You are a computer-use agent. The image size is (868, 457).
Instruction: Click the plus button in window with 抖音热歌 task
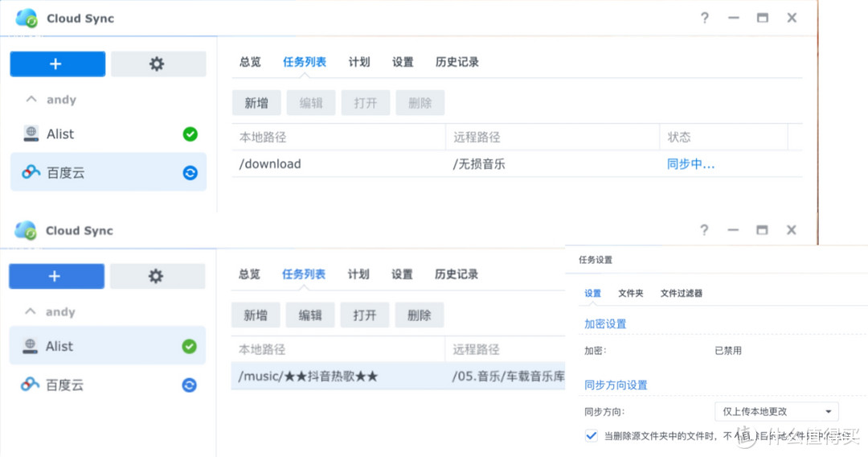click(x=55, y=276)
